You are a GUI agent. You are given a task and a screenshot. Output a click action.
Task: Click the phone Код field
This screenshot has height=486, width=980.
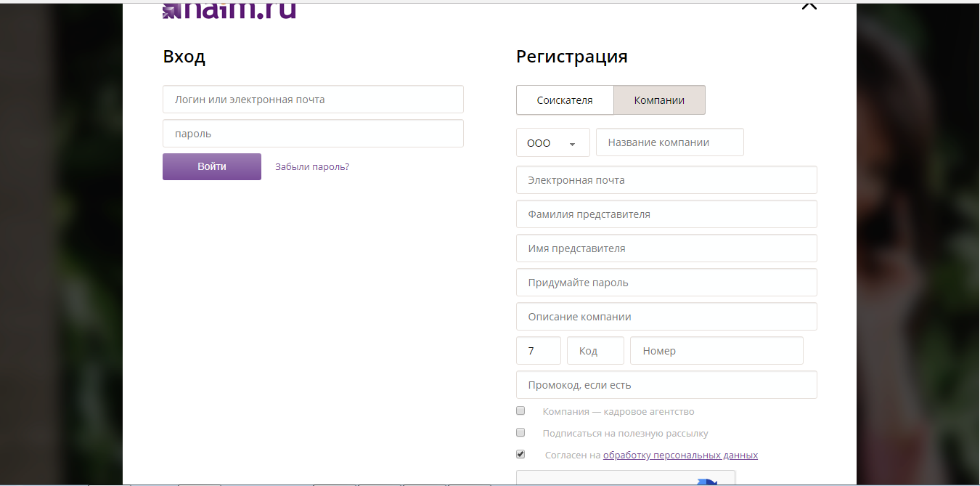[x=595, y=350]
